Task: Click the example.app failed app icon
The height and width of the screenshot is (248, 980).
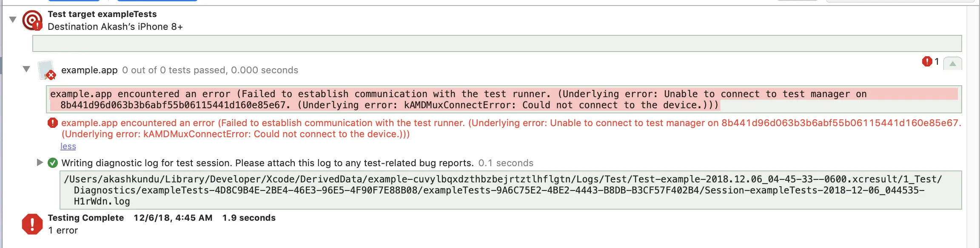Action: 46,70
